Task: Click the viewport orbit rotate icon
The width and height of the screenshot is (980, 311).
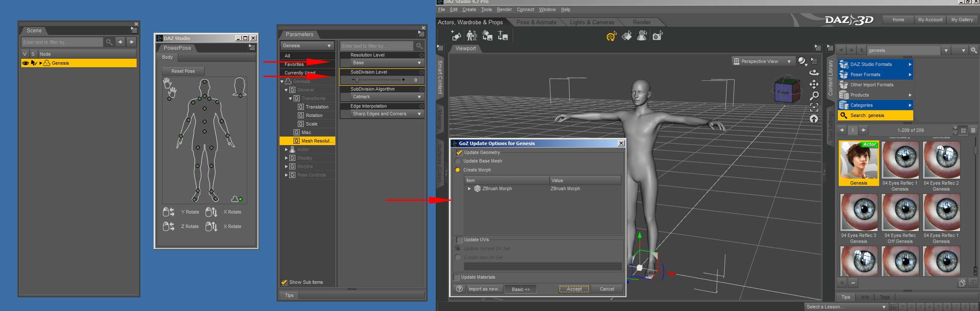Action: click(814, 73)
